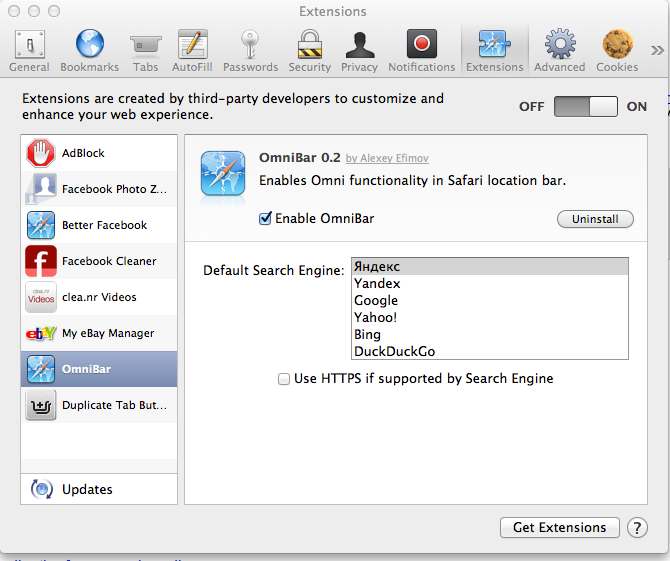Open extension Updates
The image size is (670, 561).
99,489
